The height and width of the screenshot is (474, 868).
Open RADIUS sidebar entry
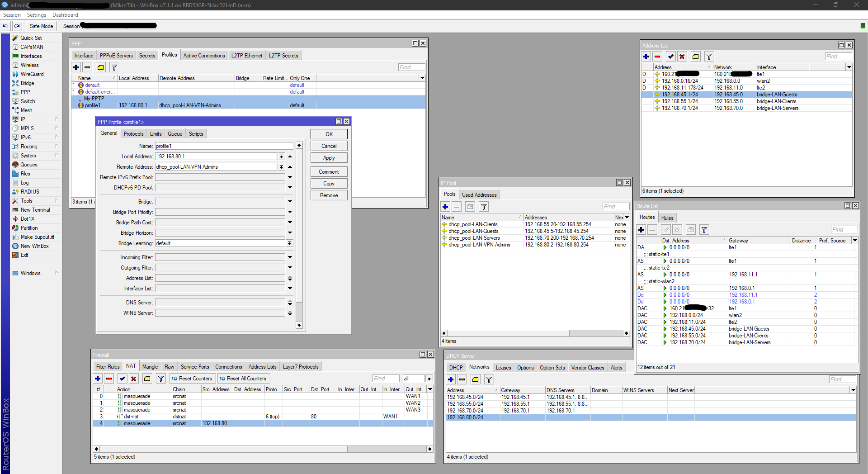coord(30,192)
